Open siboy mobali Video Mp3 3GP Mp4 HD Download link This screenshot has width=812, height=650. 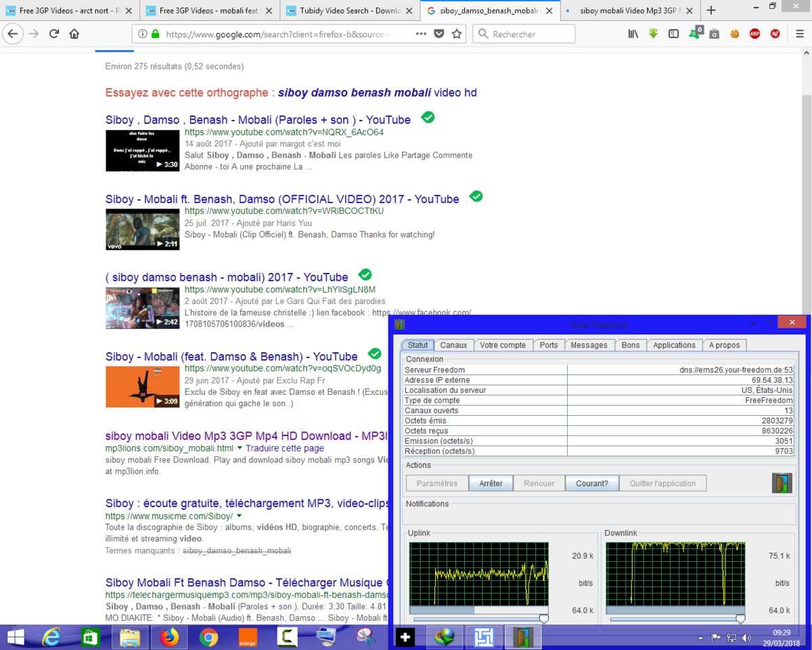247,435
